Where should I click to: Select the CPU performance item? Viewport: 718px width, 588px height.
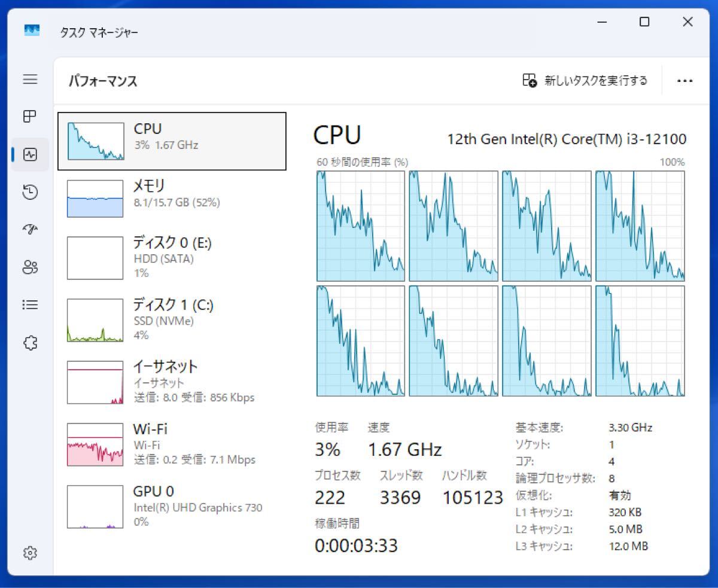click(x=172, y=141)
